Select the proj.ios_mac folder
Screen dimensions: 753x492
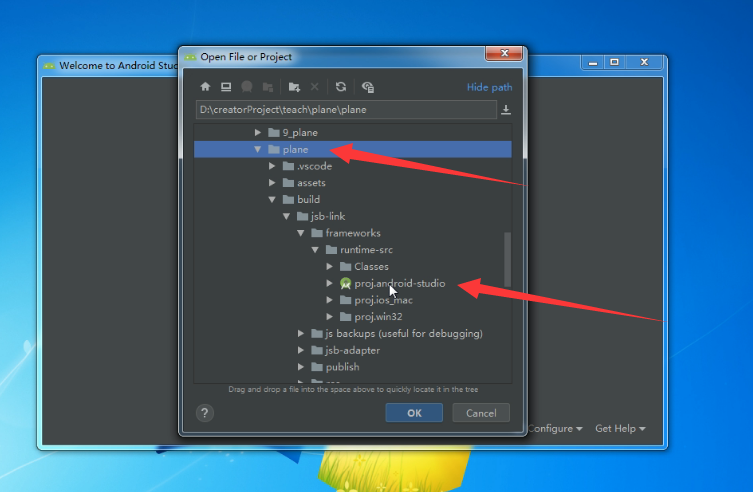[384, 300]
